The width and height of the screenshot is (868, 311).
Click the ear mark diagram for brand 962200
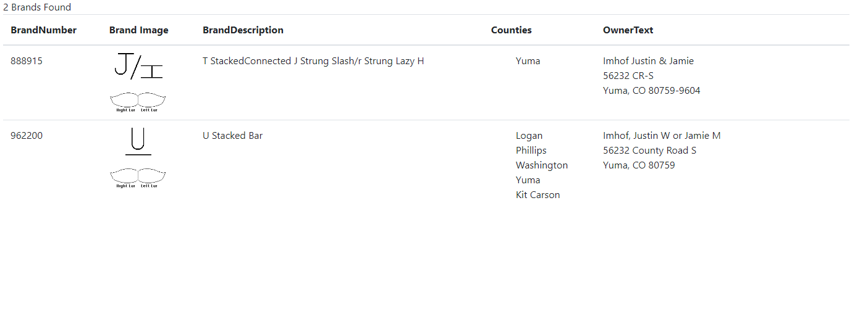pos(138,178)
